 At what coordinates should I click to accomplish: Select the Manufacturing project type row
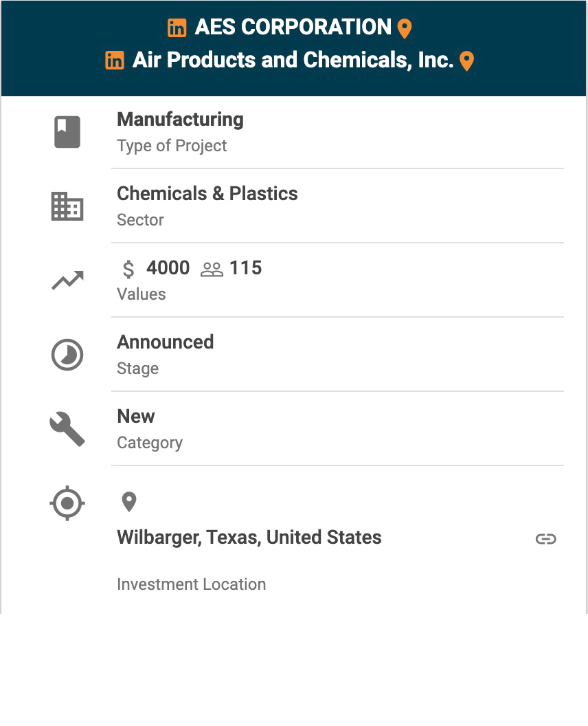point(338,132)
